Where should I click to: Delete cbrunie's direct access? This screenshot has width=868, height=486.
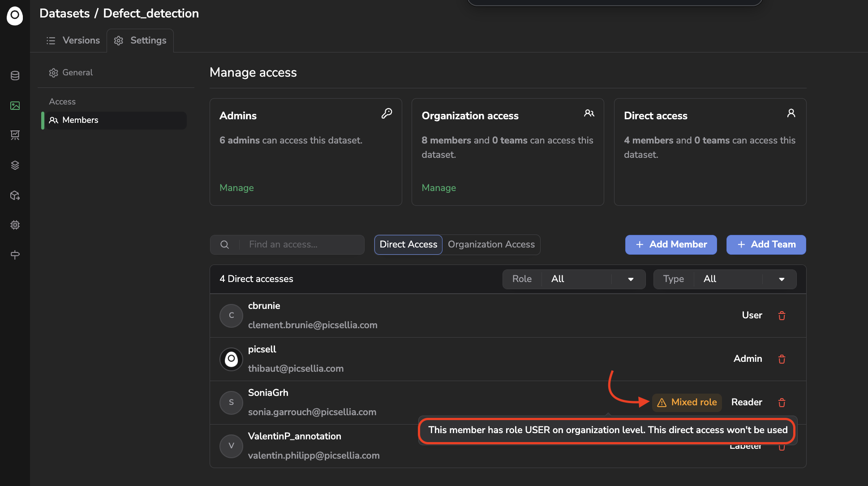[782, 316]
